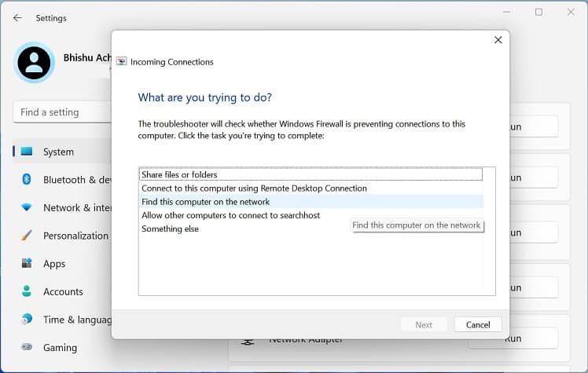
Task: Open Network & internet settings category
Action: 62,207
